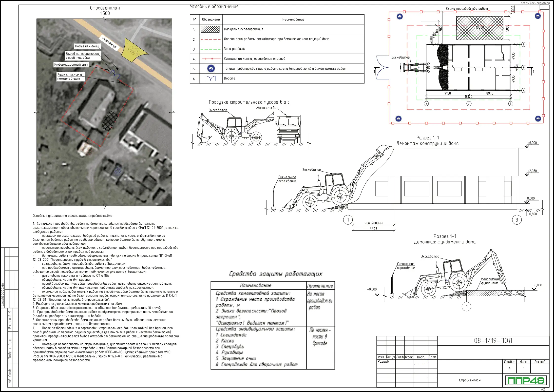Click the gate symbol in legend row 6

210,78
